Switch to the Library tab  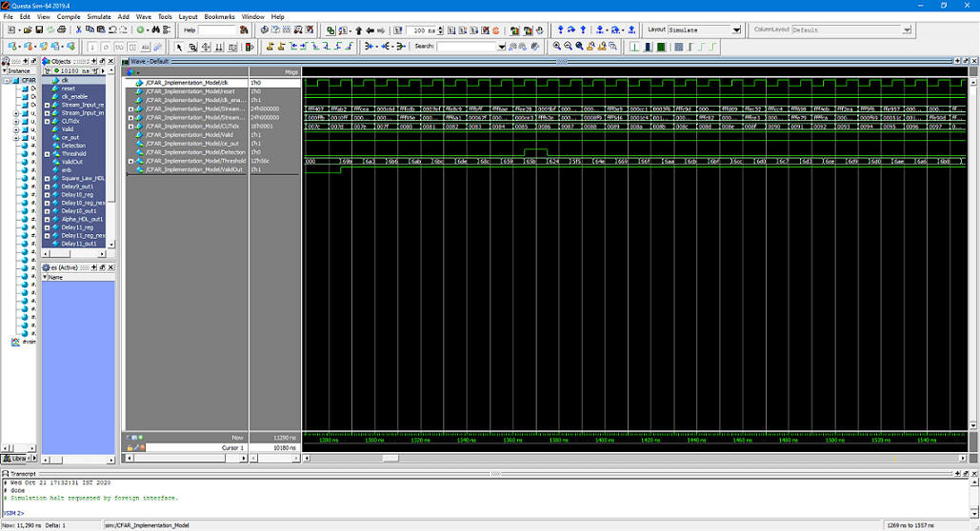point(15,459)
